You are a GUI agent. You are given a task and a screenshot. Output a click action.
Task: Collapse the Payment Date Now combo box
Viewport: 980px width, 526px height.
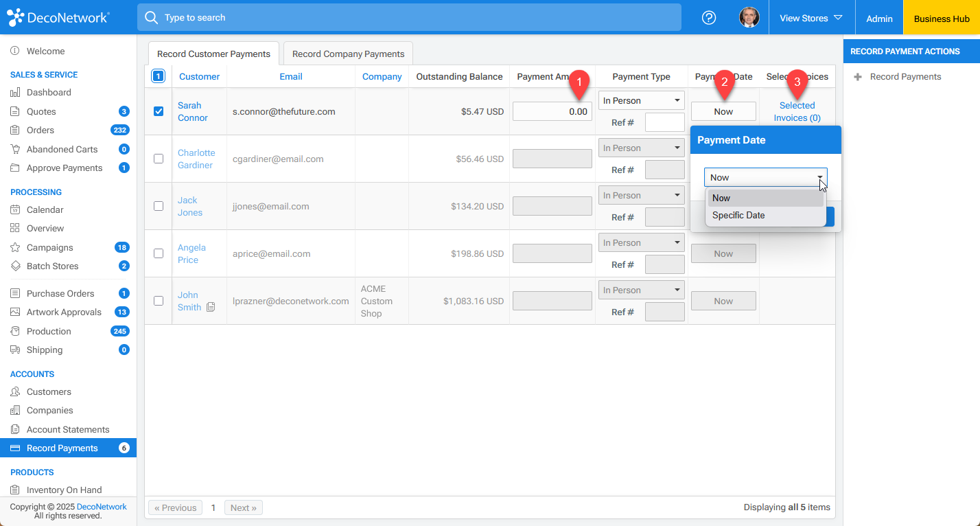pyautogui.click(x=766, y=177)
